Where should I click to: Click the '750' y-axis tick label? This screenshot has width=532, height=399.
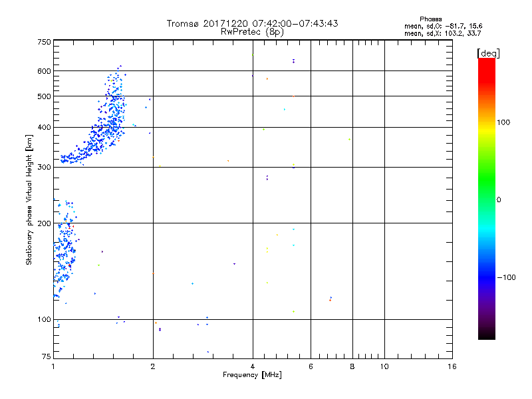pos(44,42)
